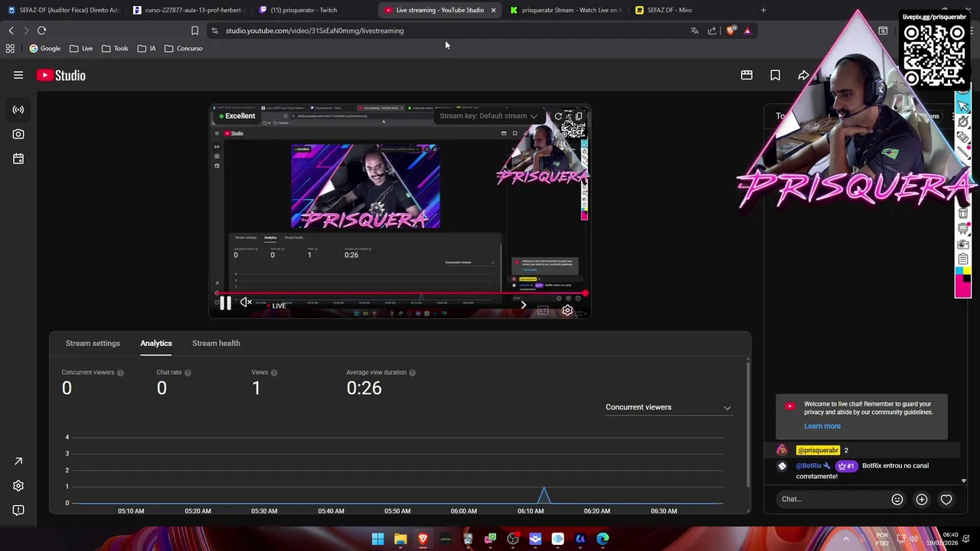
Task: Click the Learn more link in chat
Action: [822, 426]
